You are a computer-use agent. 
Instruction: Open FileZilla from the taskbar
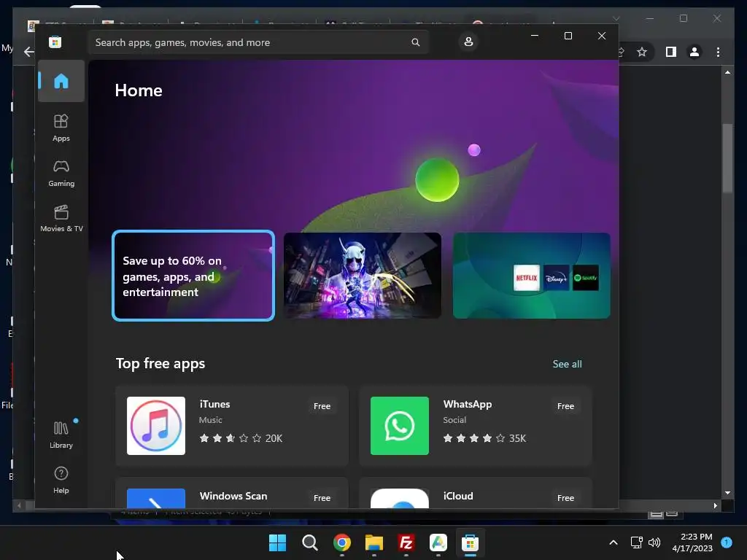click(x=406, y=542)
